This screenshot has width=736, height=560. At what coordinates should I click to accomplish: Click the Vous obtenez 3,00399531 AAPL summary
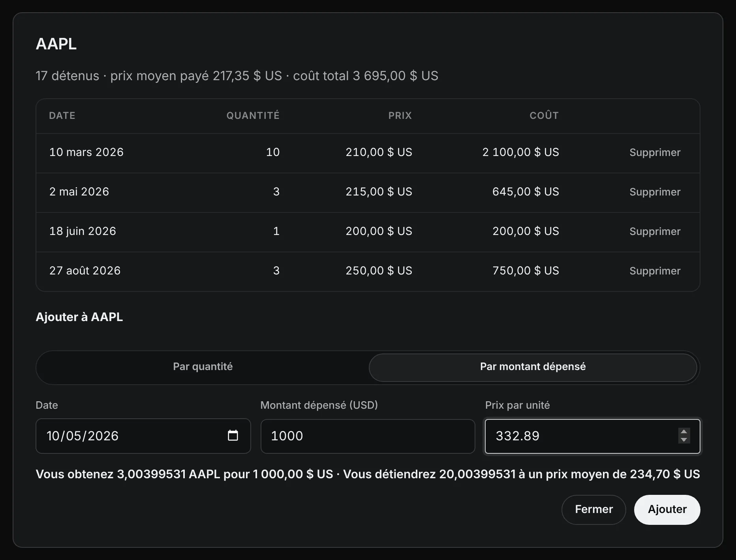(368, 474)
